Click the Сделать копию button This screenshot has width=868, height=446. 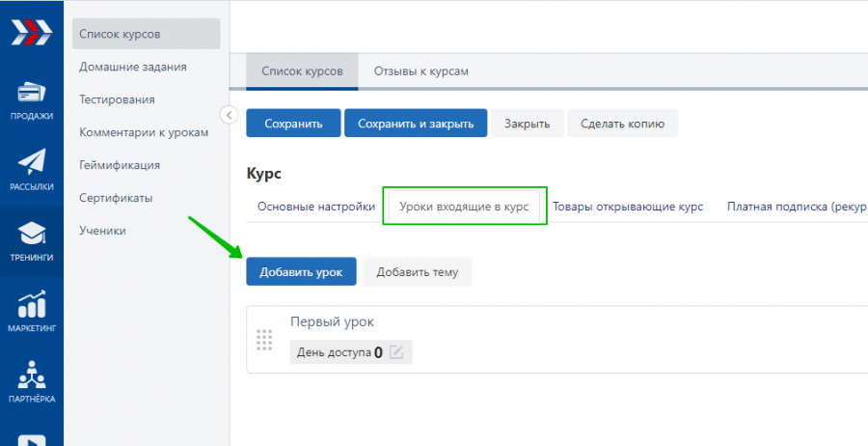click(x=623, y=124)
